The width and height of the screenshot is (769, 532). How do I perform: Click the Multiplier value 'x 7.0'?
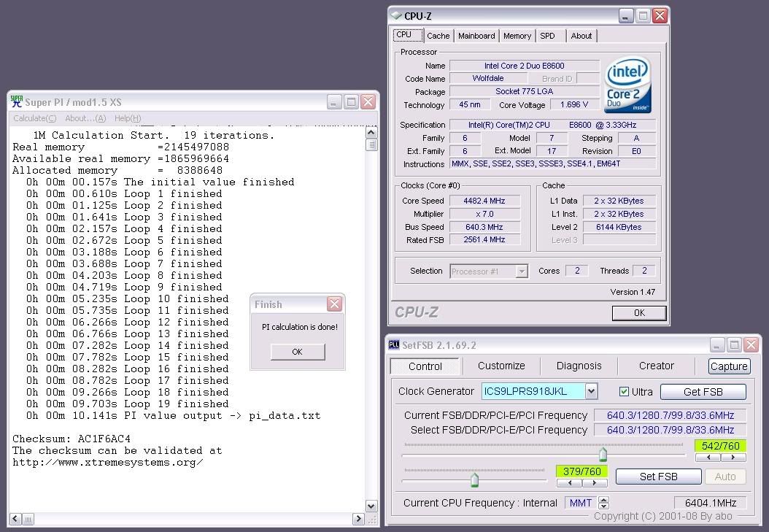tap(484, 214)
